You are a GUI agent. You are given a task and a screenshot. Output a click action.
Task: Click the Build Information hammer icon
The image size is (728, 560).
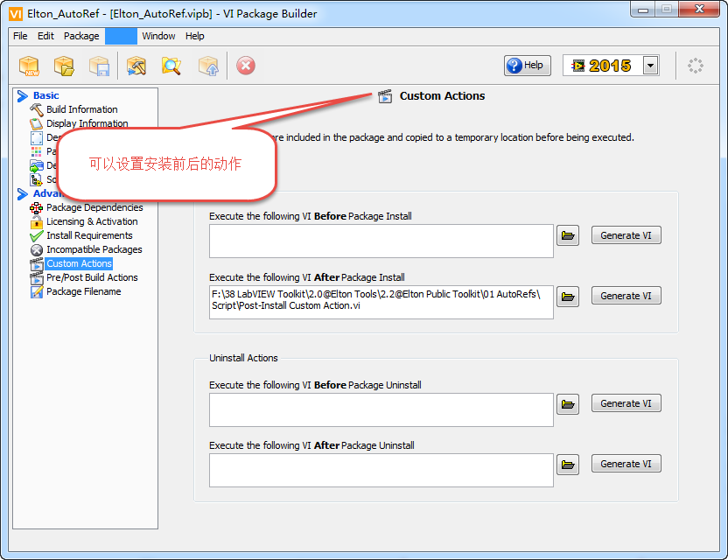[x=36, y=110]
